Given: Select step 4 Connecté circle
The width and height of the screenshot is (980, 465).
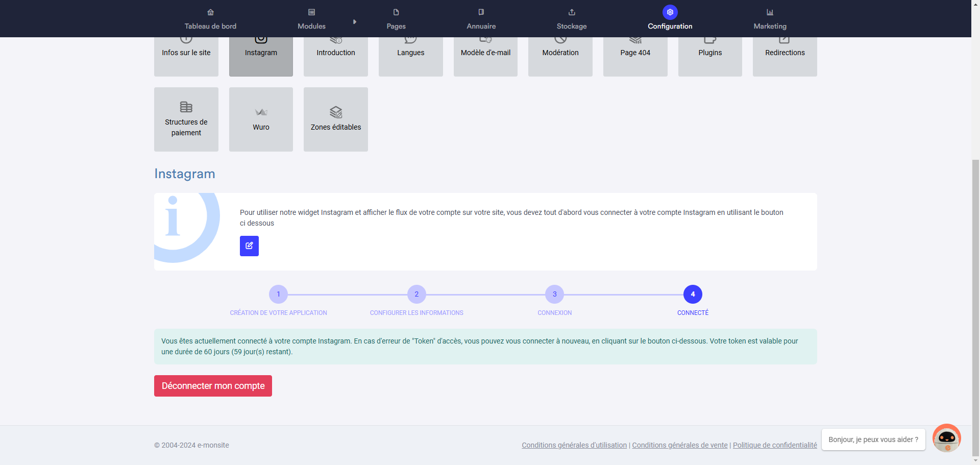Looking at the screenshot, I should (x=693, y=294).
